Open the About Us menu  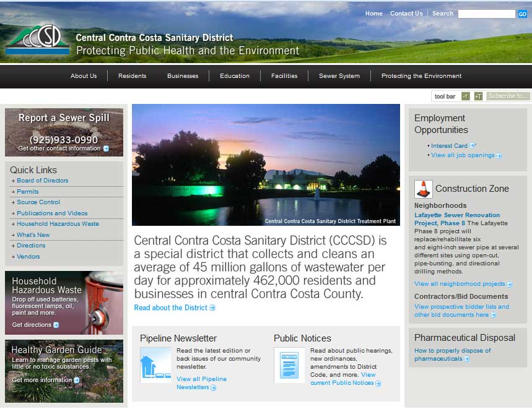pos(84,76)
